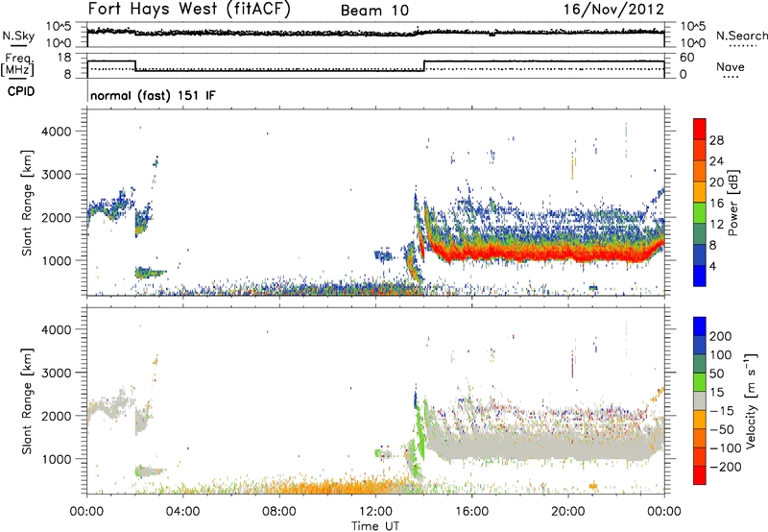The width and height of the screenshot is (768, 532).
Task: Click the "16:00" time tick label
Action: 471,512
